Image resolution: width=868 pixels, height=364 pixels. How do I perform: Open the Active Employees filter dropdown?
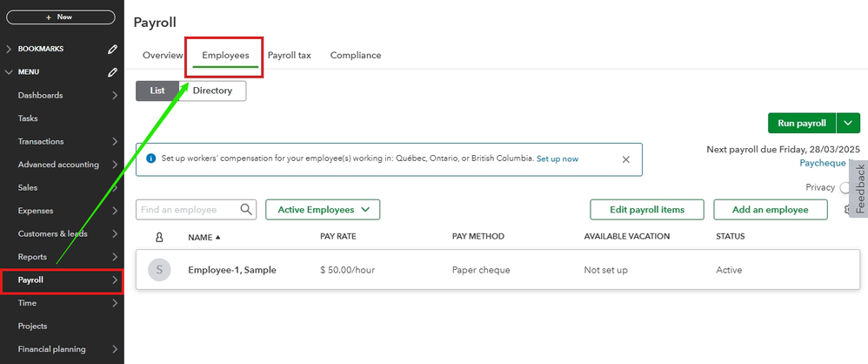pyautogui.click(x=323, y=209)
